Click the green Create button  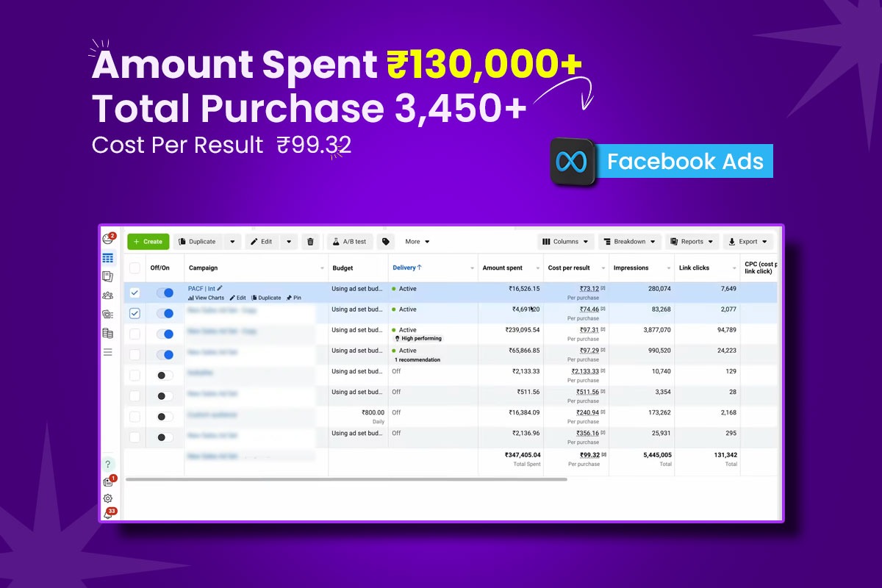pyautogui.click(x=148, y=242)
